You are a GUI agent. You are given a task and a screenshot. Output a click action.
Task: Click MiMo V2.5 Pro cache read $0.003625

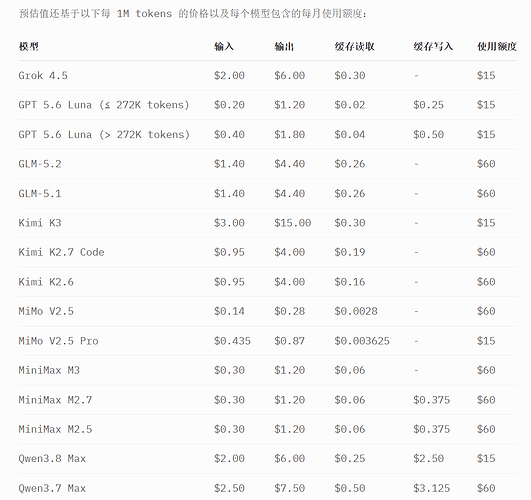point(362,341)
